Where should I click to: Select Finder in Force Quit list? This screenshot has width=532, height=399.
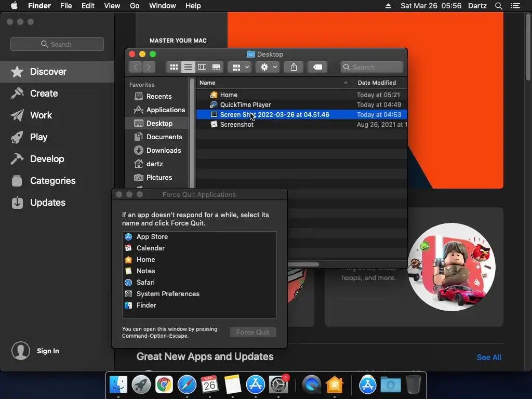point(199,305)
